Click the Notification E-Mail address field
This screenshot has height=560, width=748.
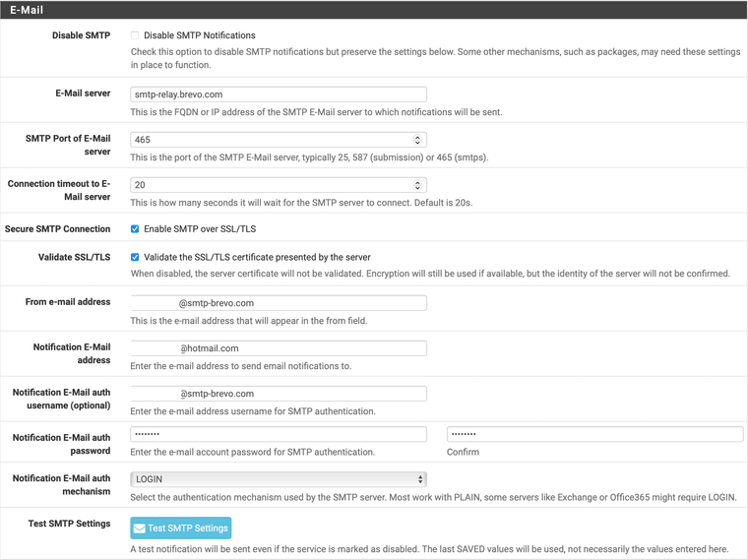(279, 348)
